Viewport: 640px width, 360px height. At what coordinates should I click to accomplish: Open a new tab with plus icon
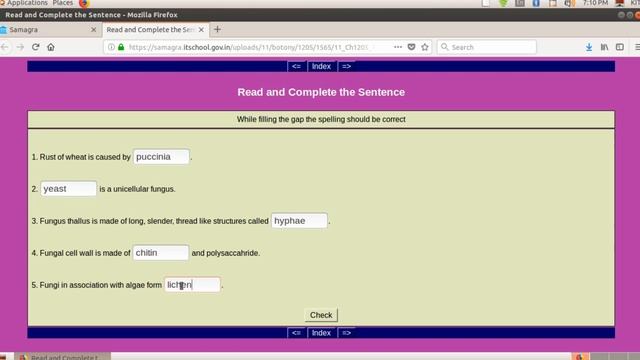point(217,29)
